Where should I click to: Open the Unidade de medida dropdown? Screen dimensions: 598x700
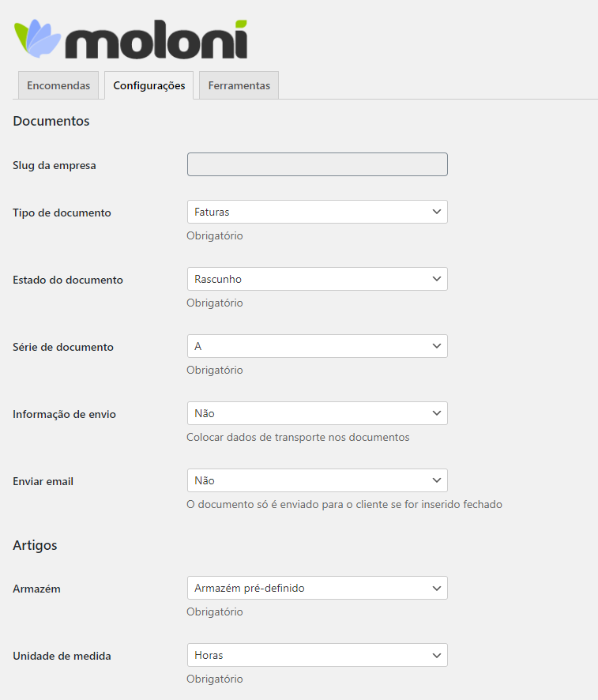tap(318, 655)
